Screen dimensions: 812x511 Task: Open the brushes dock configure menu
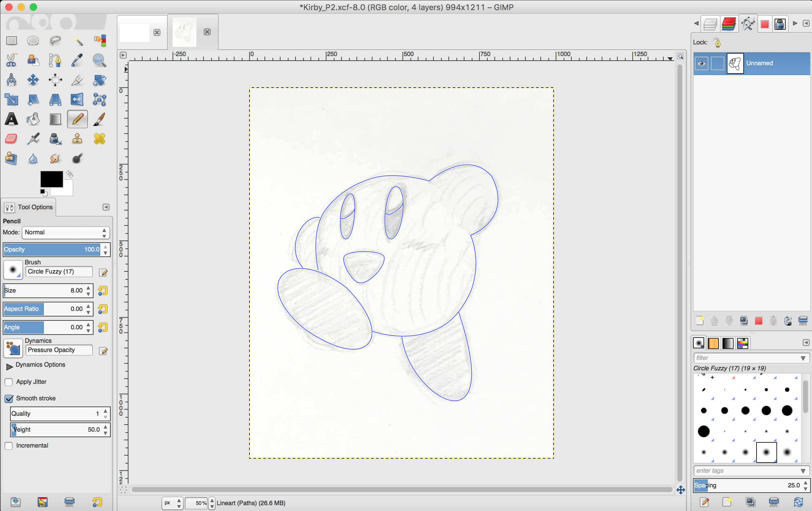806,343
